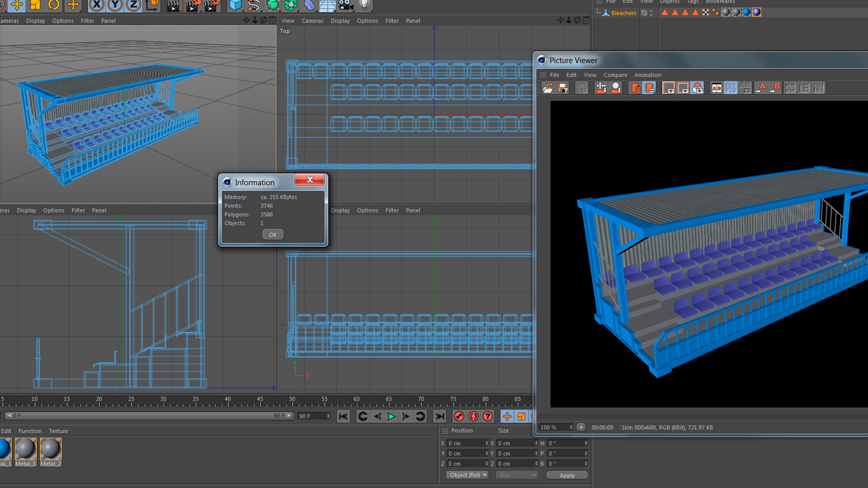This screenshot has height=488, width=868.
Task: Click Render Region icon in Picture Viewer
Action: pyautogui.click(x=601, y=88)
